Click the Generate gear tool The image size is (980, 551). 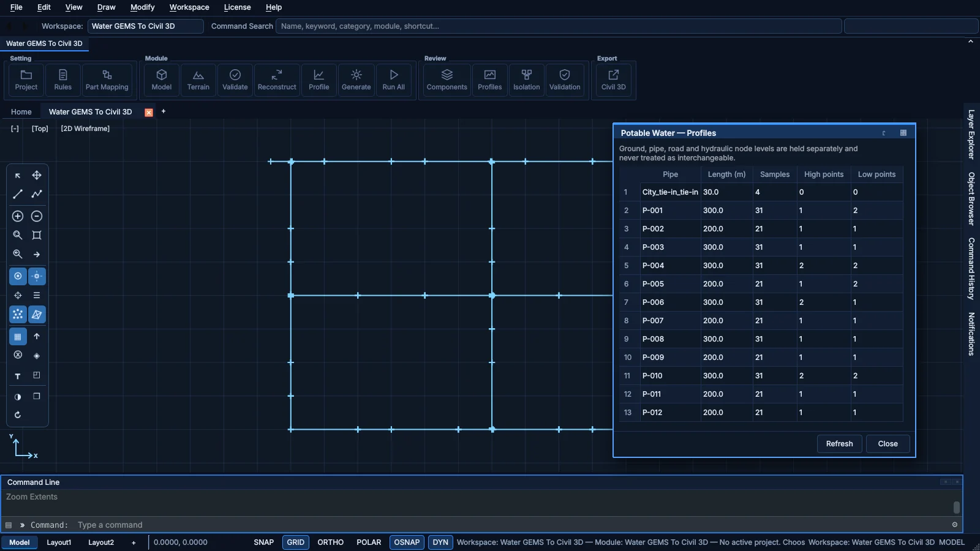coord(356,80)
